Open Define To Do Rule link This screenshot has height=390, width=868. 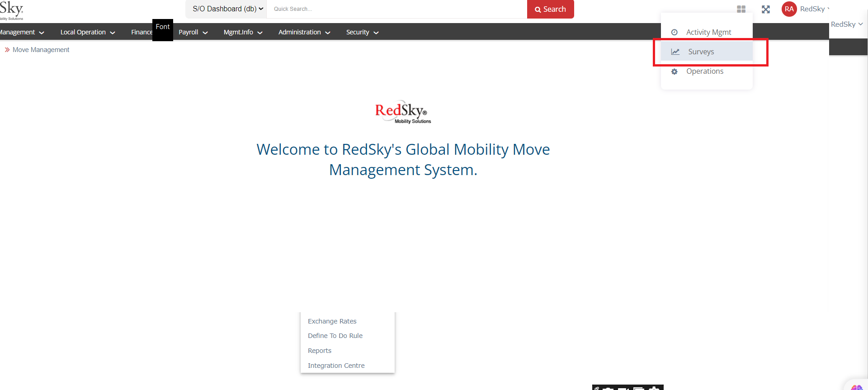pyautogui.click(x=335, y=336)
